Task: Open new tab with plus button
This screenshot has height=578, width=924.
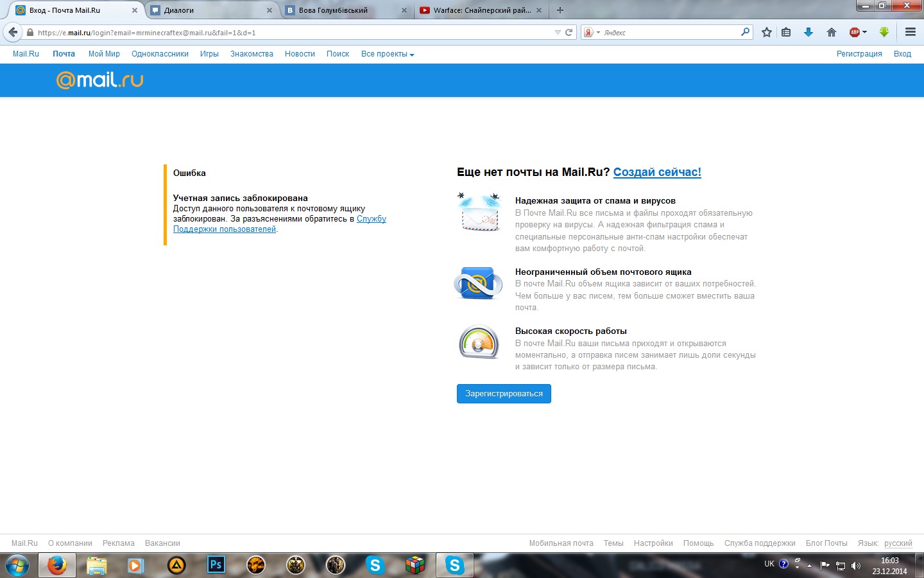Action: pyautogui.click(x=560, y=10)
